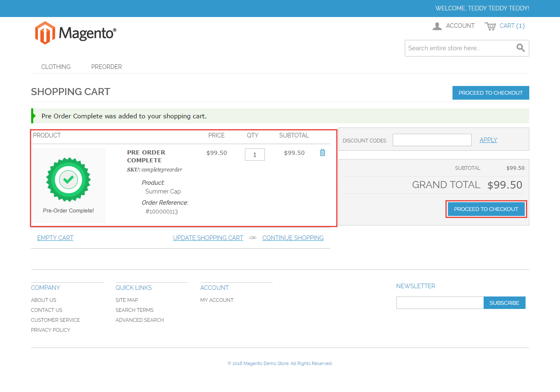Click into the discount code field
The image size is (560, 392).
point(432,140)
